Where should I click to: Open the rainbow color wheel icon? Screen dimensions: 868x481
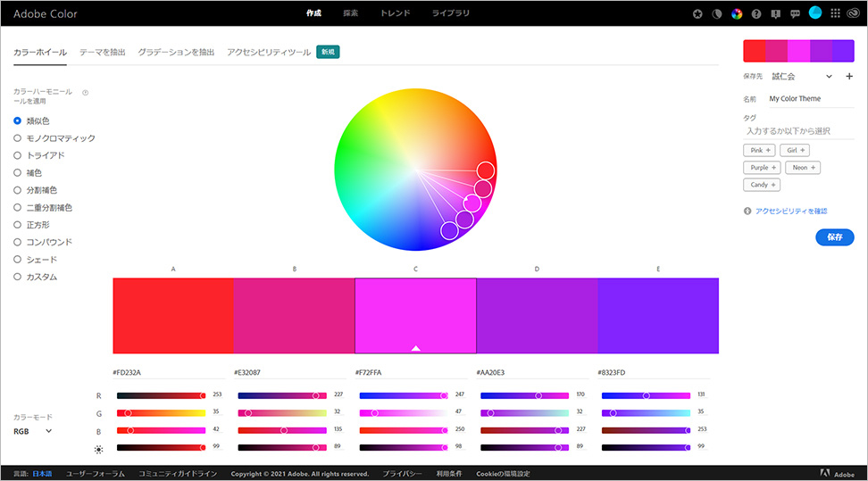737,14
